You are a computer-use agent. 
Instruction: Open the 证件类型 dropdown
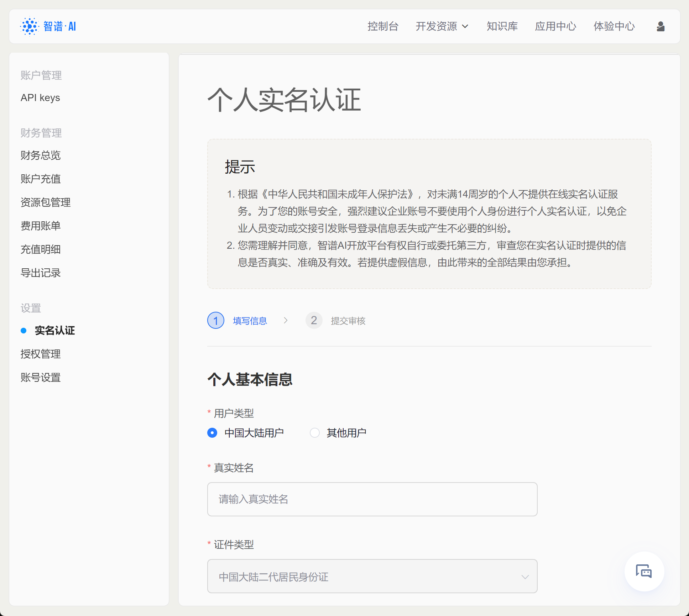tap(372, 576)
